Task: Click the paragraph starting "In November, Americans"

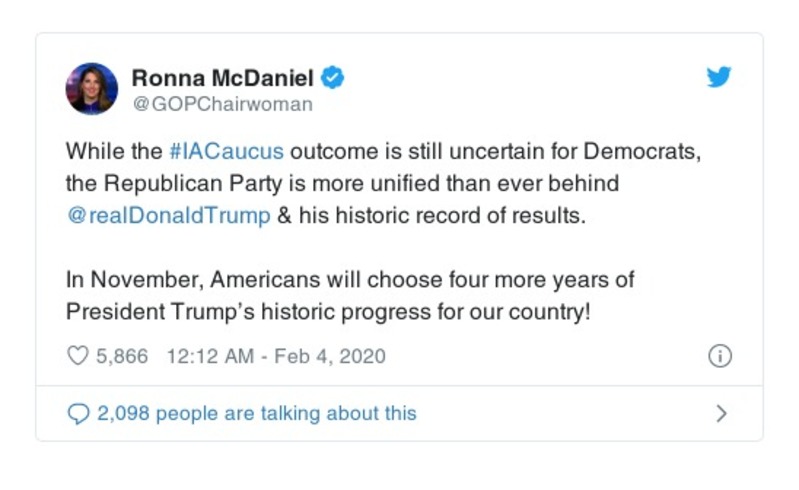Action: pos(350,280)
